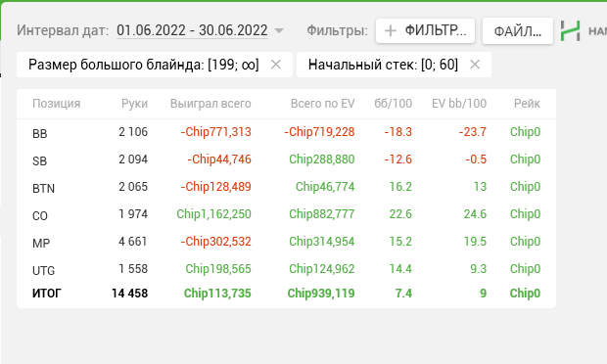Remove the big blind size filter
The width and height of the screenshot is (607, 364).
(276, 65)
